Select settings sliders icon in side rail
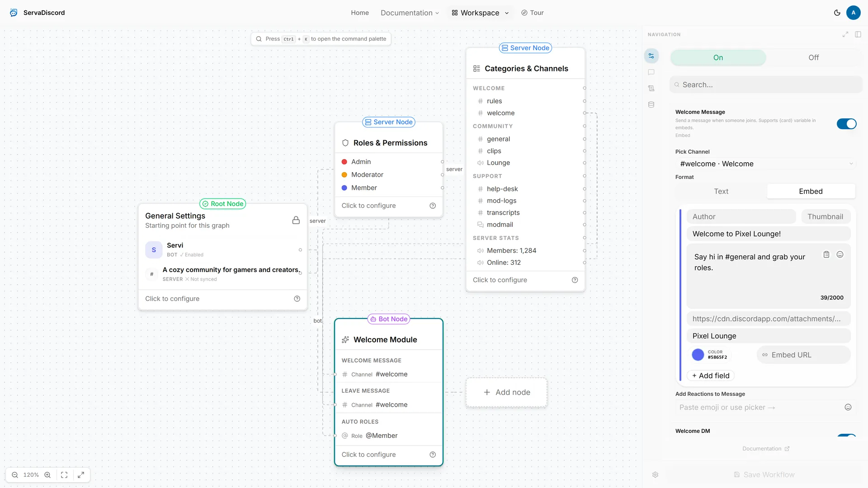This screenshot has width=868, height=488. pyautogui.click(x=651, y=56)
